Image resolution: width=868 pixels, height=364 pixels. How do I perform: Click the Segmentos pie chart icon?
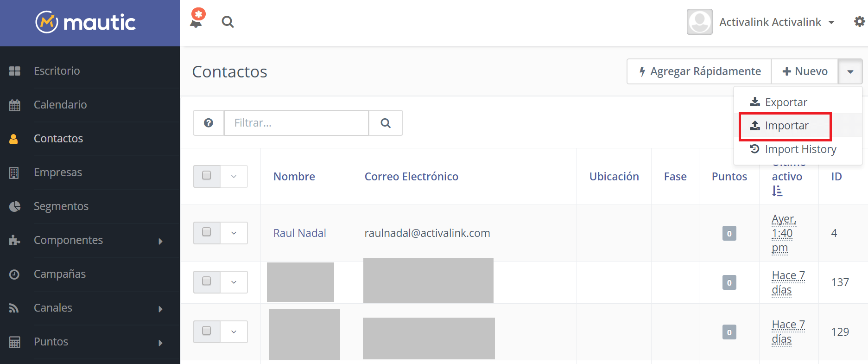coord(15,206)
